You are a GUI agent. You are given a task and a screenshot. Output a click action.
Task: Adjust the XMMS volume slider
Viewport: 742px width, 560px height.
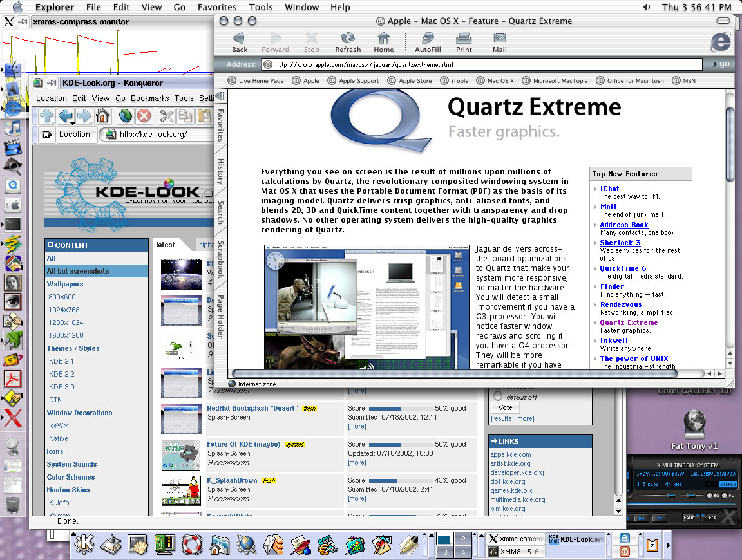671,495
